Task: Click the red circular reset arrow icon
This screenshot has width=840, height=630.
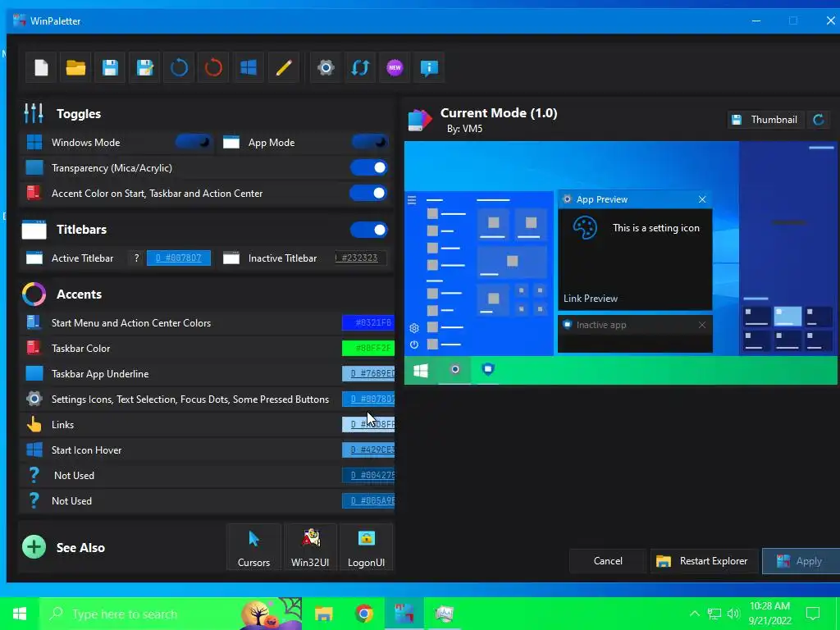Action: [x=213, y=67]
